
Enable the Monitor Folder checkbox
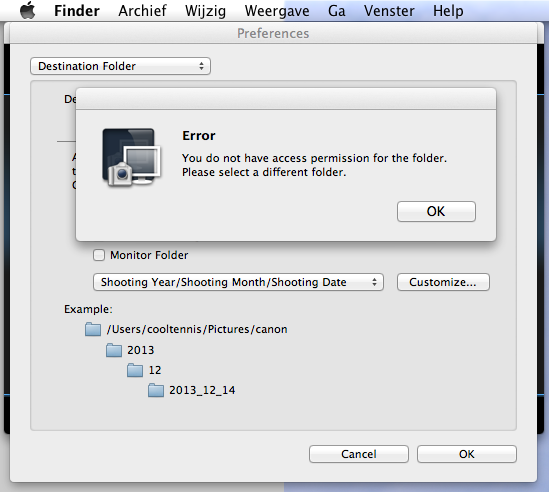[x=99, y=255]
